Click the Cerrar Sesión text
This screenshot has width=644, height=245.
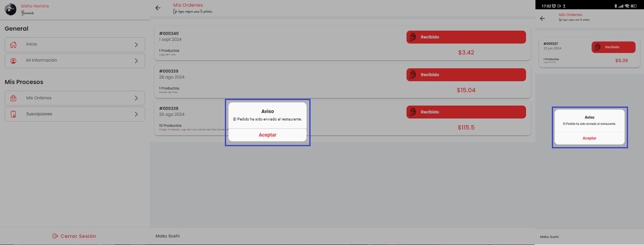(x=78, y=236)
